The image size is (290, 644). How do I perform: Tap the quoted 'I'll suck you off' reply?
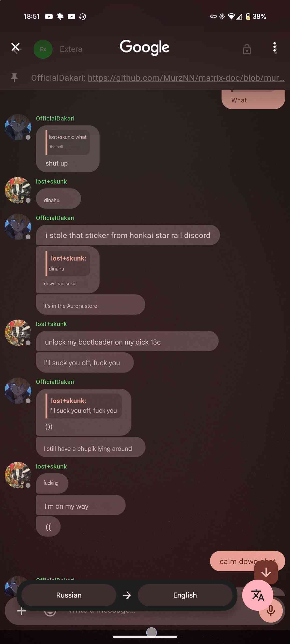[84, 406]
